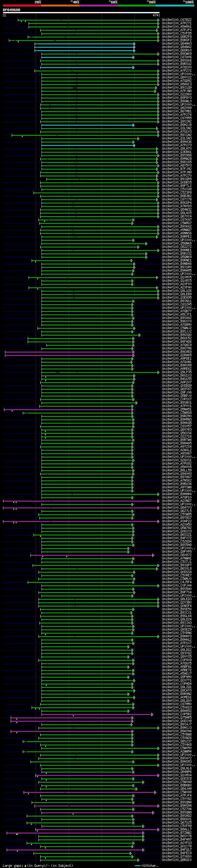This screenshot has height=868, width=197.
Task: Select the UniRef100_A5AGC3 label
Action: [x=177, y=84]
